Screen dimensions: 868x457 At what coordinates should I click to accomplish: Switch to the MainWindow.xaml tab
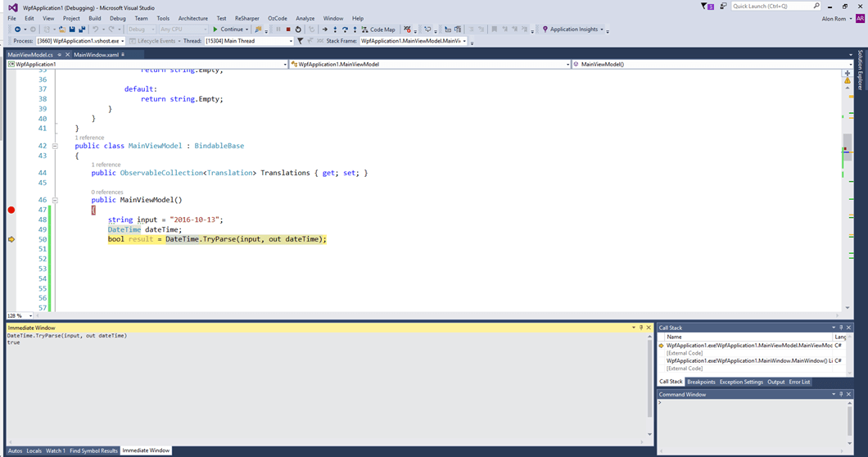pyautogui.click(x=97, y=55)
